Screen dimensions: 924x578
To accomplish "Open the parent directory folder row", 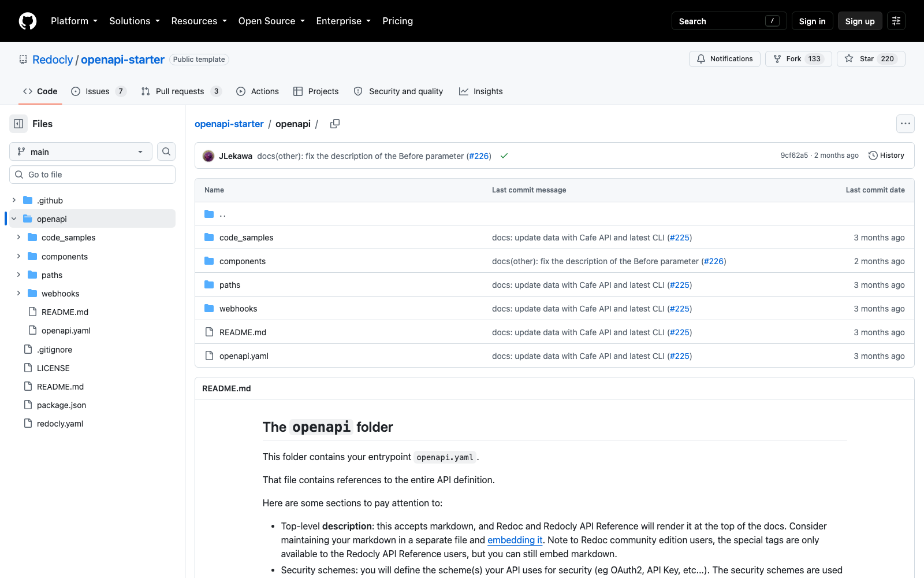I will tap(554, 214).
